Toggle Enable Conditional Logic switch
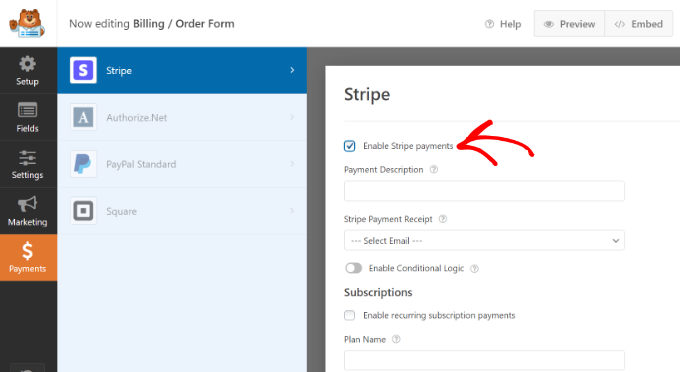Screen dimensions: 680x372 (353, 268)
